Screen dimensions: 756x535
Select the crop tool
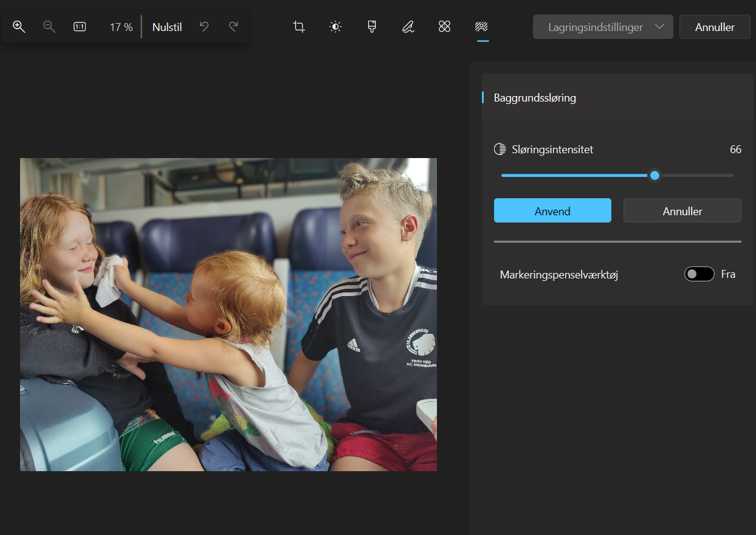point(298,27)
